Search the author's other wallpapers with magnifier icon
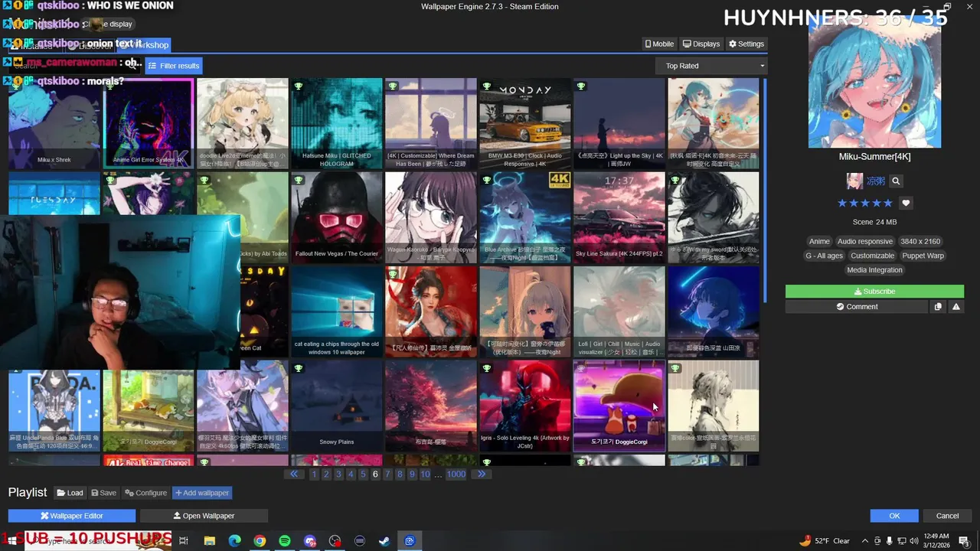980x551 pixels. 895,181
